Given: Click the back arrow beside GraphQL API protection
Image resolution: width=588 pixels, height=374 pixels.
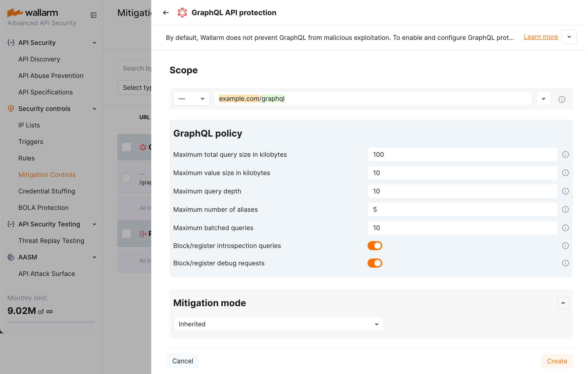Looking at the screenshot, I should pos(165,12).
